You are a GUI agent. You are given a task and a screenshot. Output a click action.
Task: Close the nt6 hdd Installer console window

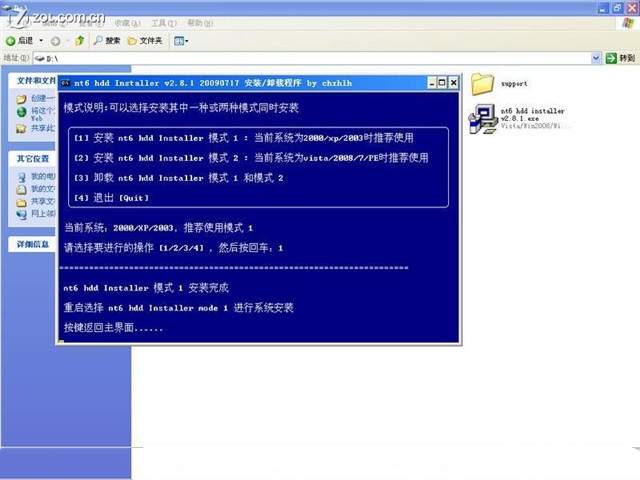pos(453,83)
